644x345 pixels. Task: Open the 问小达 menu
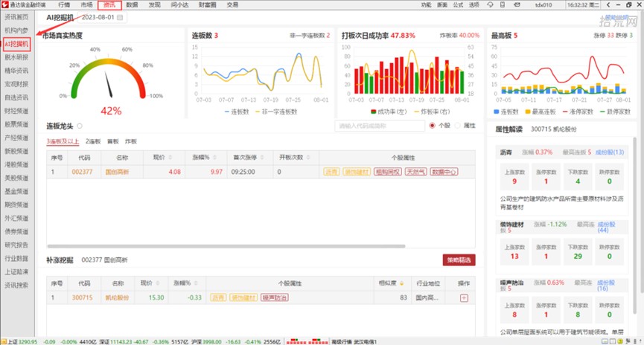coord(179,5)
